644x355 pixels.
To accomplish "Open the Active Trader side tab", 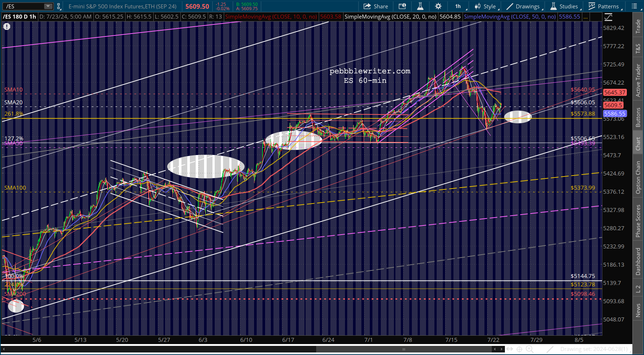I will 638,80.
